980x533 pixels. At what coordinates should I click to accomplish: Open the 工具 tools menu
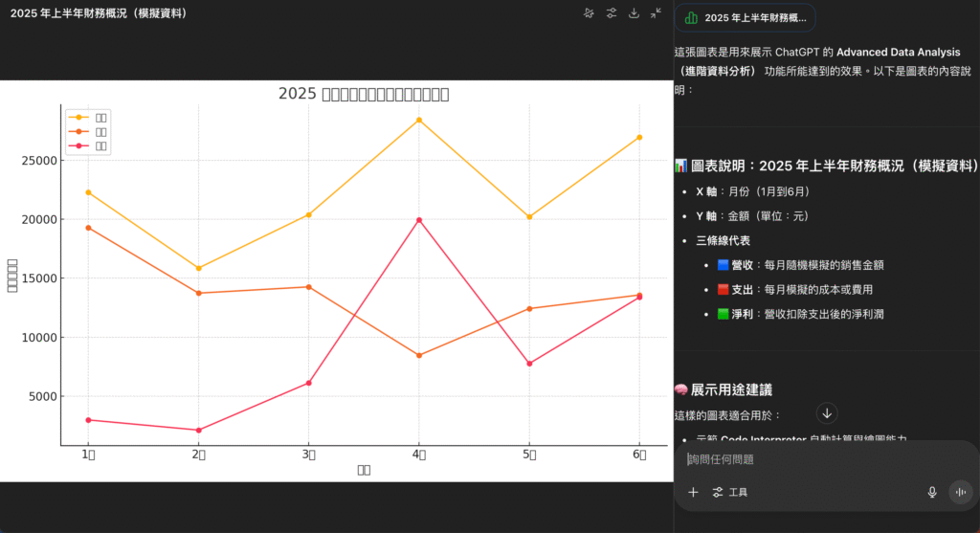tap(730, 492)
